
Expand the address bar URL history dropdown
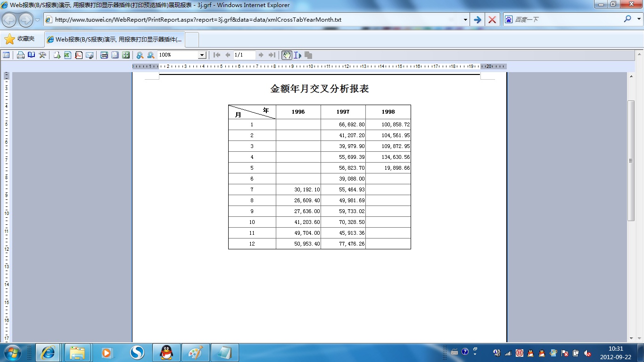pos(465,20)
